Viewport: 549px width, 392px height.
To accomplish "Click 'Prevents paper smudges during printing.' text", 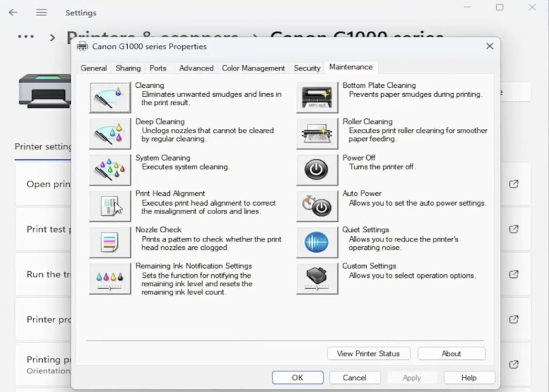I will [x=416, y=94].
